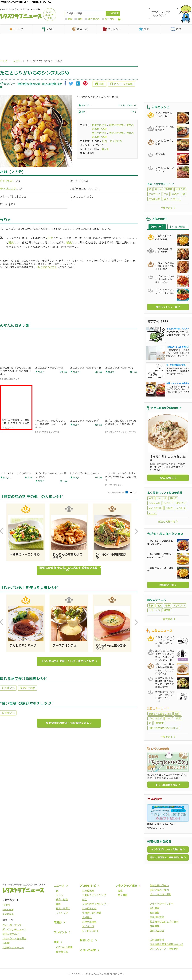Pin recipe with Pinterest icon
Viewport: 192px width, 980px height.
point(85,83)
